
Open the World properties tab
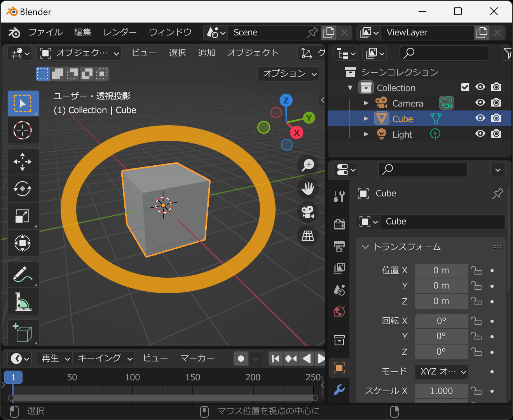point(339,311)
